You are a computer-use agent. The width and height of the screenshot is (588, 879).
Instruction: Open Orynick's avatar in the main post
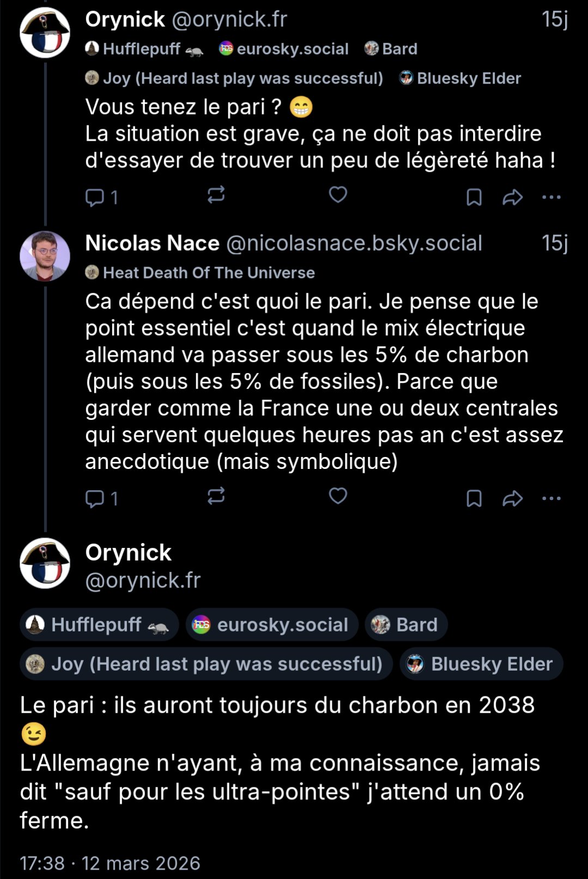click(45, 563)
